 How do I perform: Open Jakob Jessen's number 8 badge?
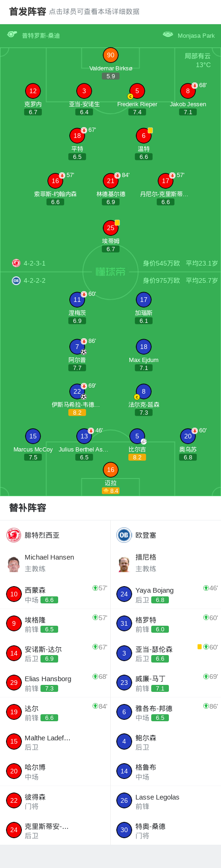point(188,91)
